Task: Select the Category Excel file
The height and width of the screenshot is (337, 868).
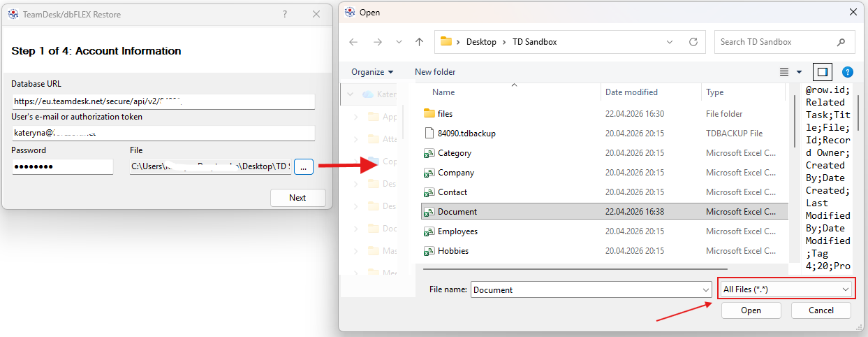Action: tap(454, 153)
